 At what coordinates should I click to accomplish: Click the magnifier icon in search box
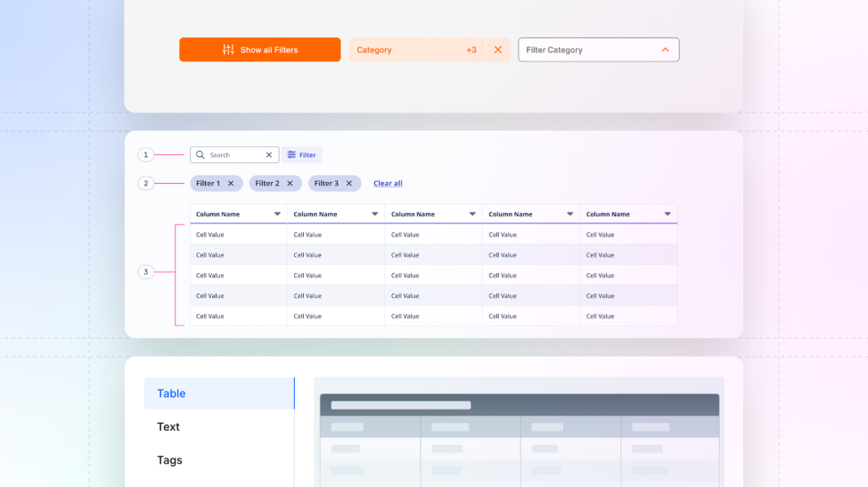(x=201, y=155)
